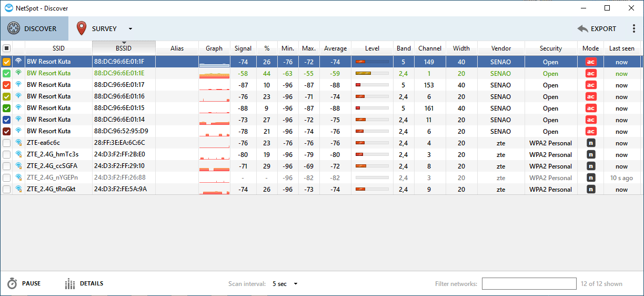Click the Mode column header
Screen dimensions: 644x296
coord(590,48)
